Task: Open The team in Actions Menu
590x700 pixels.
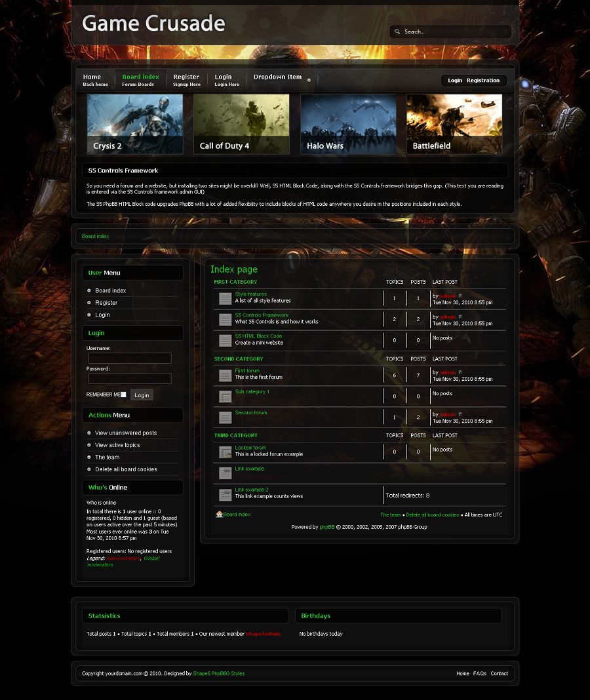Action: [x=108, y=457]
